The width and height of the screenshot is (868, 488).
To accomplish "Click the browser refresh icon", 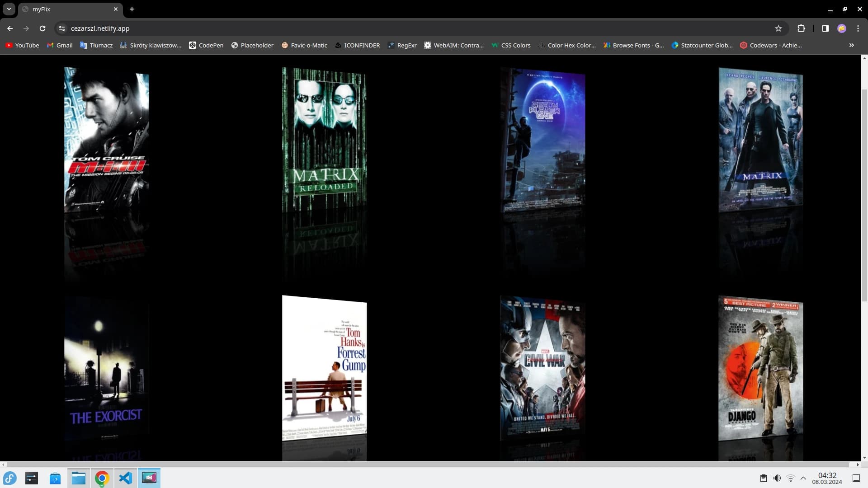I will (x=42, y=28).
